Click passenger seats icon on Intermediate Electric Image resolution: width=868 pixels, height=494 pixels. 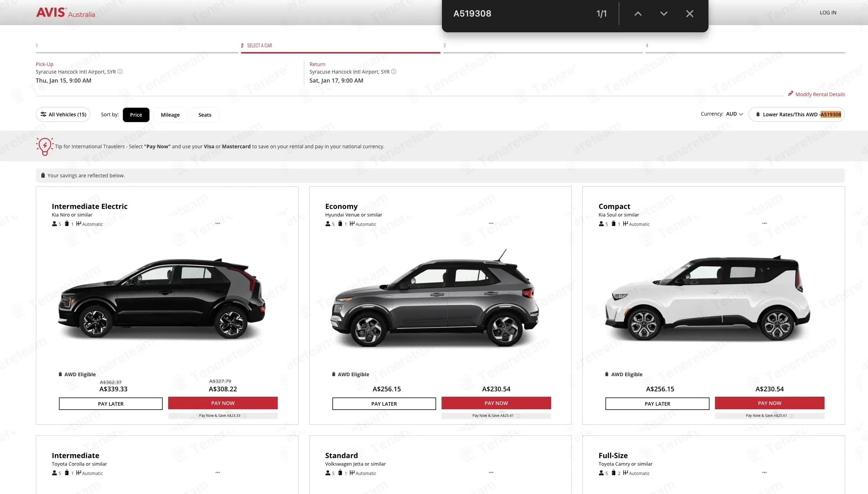point(54,224)
